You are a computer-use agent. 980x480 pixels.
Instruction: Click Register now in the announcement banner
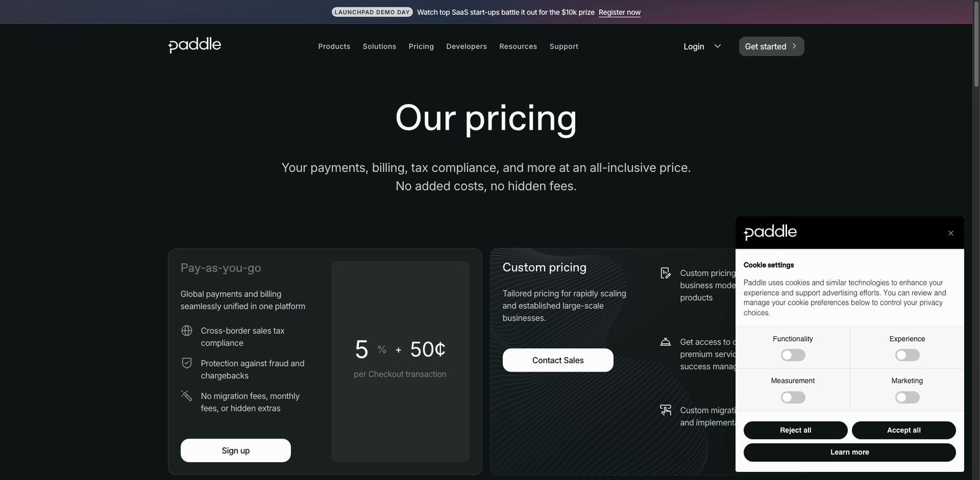(619, 12)
